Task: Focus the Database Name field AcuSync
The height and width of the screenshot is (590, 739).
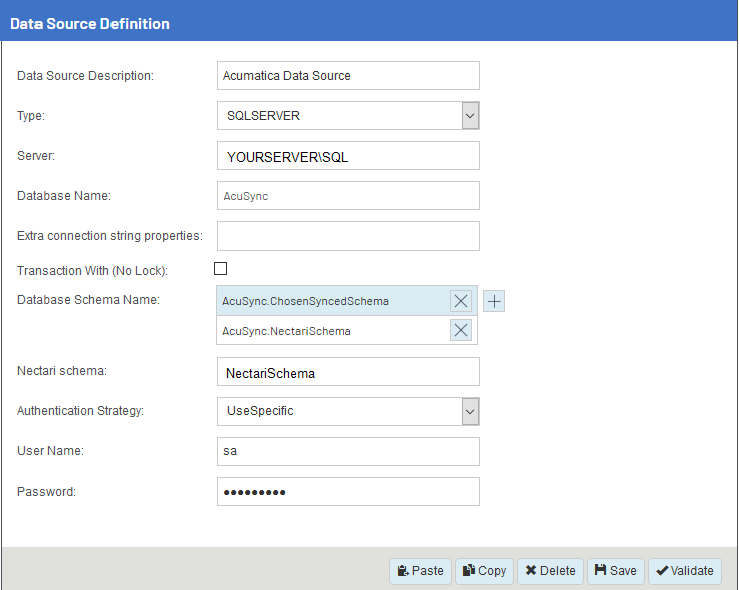Action: pos(348,196)
